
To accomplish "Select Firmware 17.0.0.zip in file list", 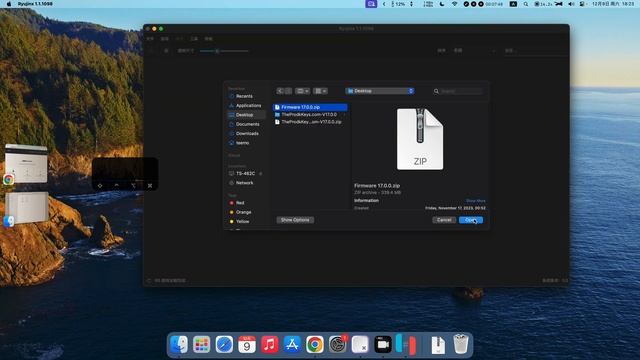I will point(310,107).
